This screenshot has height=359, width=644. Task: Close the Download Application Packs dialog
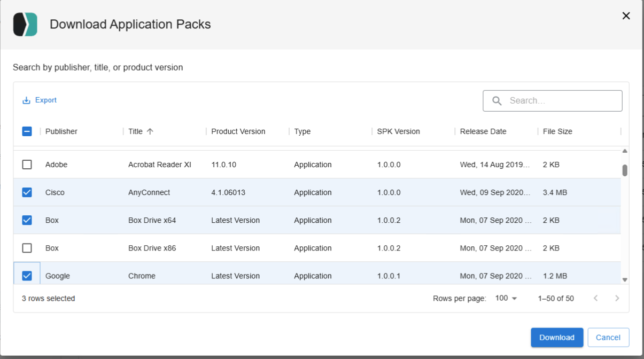(626, 16)
